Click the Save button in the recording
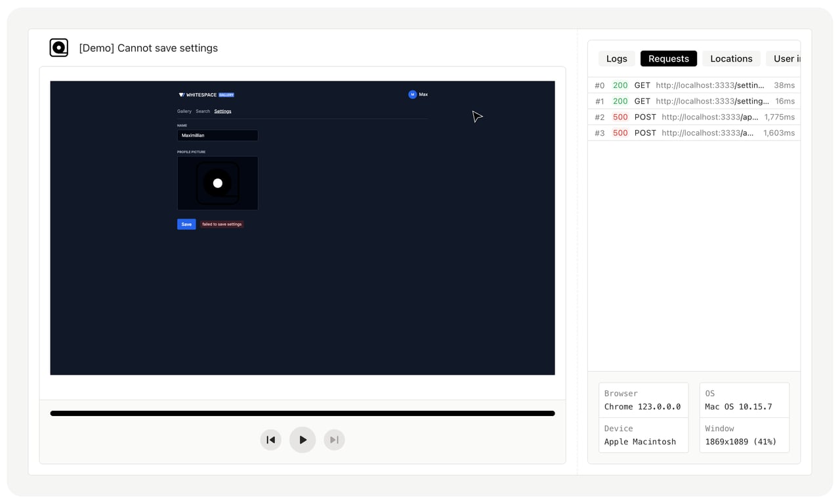The width and height of the screenshot is (840, 504). tap(186, 224)
